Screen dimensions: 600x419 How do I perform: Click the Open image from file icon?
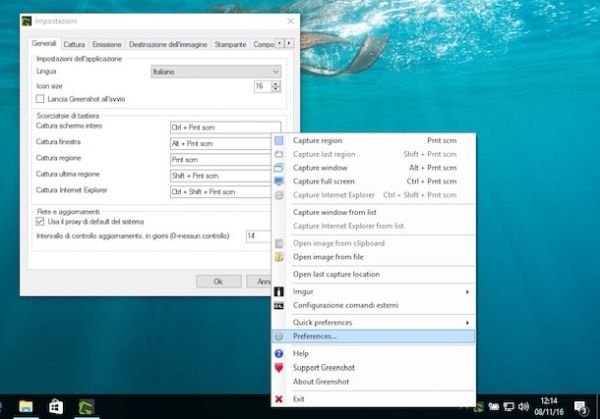tap(280, 256)
